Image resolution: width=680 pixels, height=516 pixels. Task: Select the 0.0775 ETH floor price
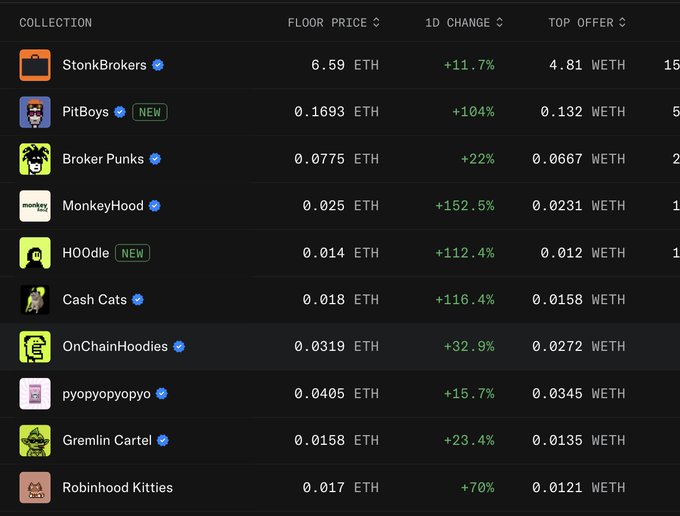click(x=337, y=159)
